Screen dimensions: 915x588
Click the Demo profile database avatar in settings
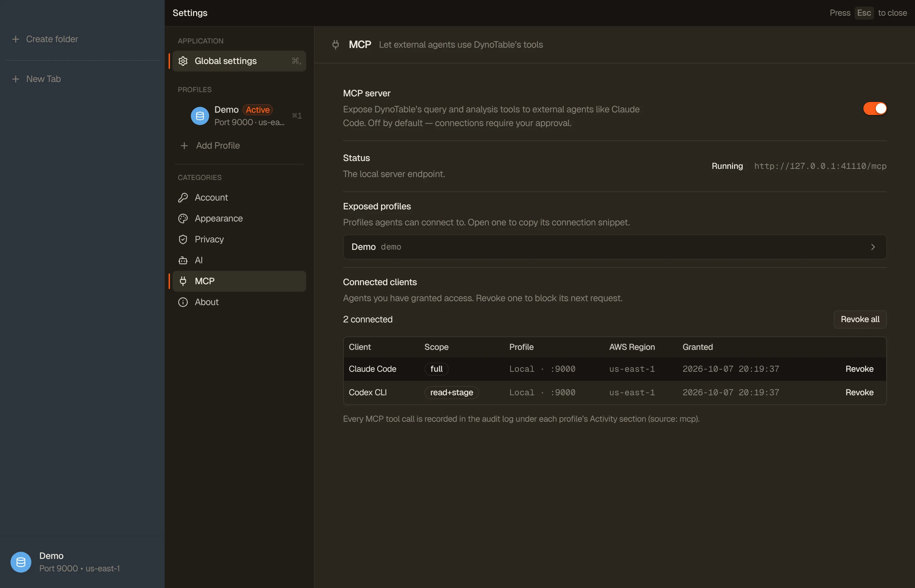point(200,116)
